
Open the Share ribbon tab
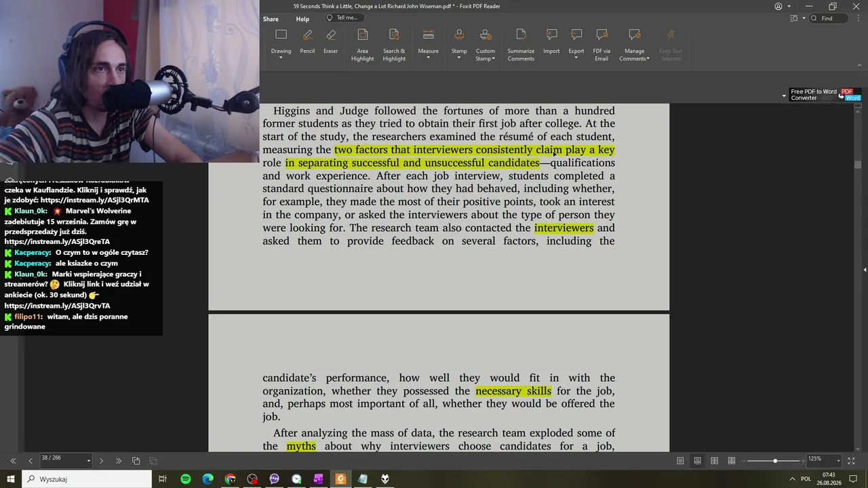[x=271, y=19]
